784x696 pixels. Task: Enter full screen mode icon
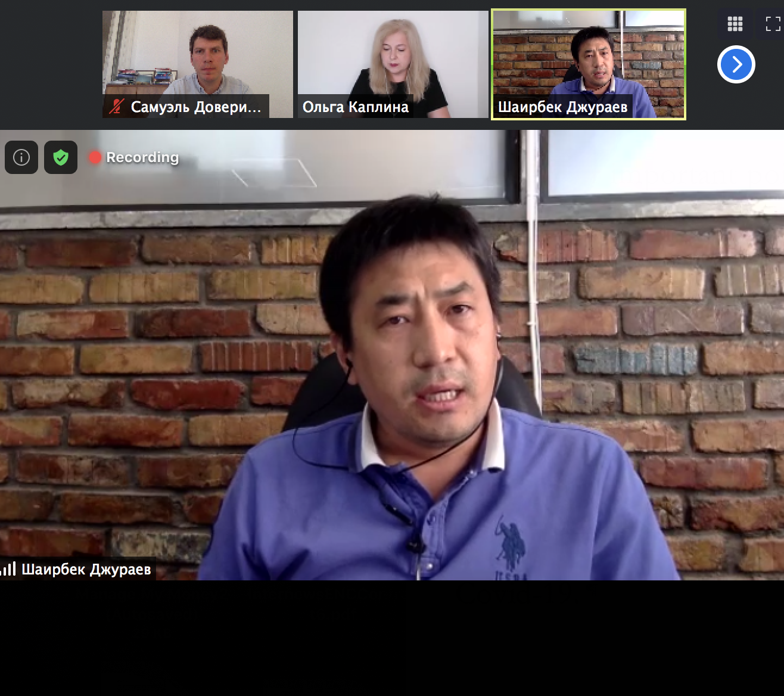point(773,24)
